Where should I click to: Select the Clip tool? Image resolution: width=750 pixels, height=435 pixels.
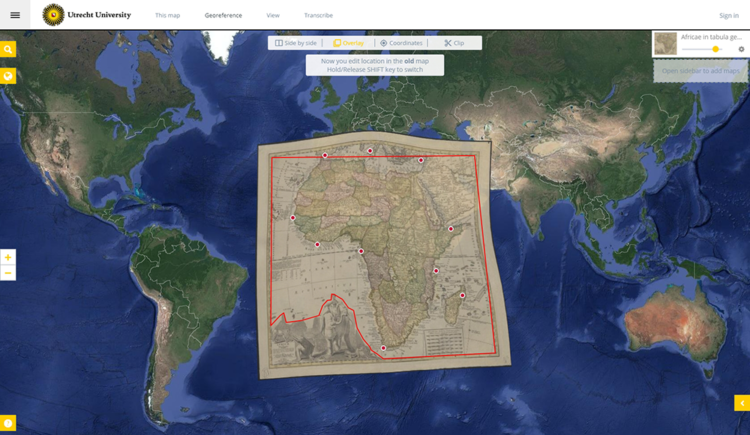454,43
